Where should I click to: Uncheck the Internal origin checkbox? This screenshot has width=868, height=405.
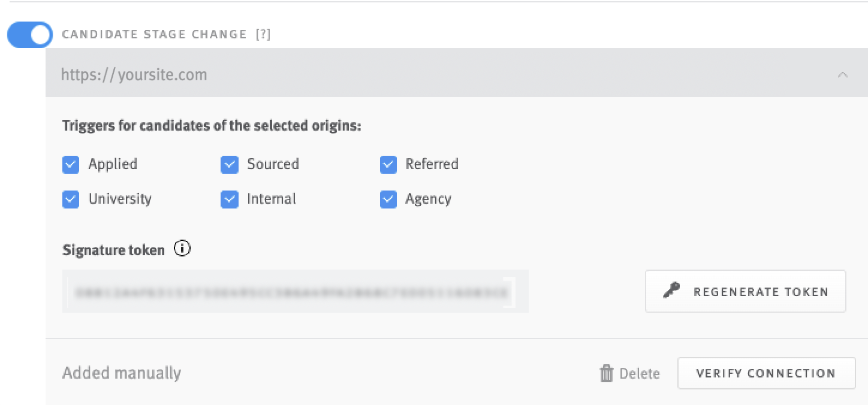click(x=229, y=199)
